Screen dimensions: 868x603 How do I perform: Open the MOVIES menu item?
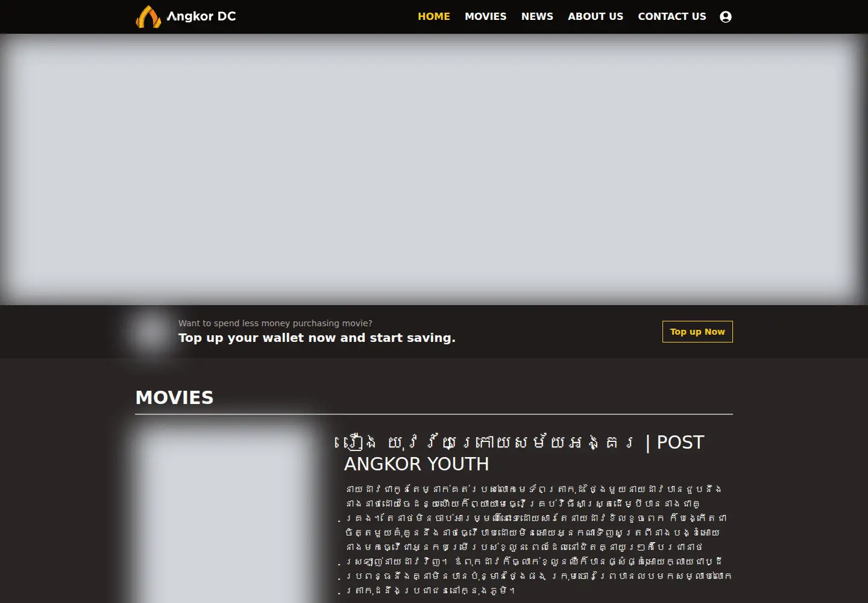(485, 16)
